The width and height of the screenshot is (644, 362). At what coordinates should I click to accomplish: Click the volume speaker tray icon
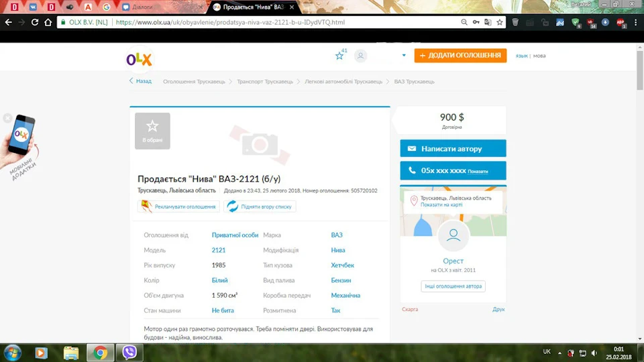coord(594,353)
